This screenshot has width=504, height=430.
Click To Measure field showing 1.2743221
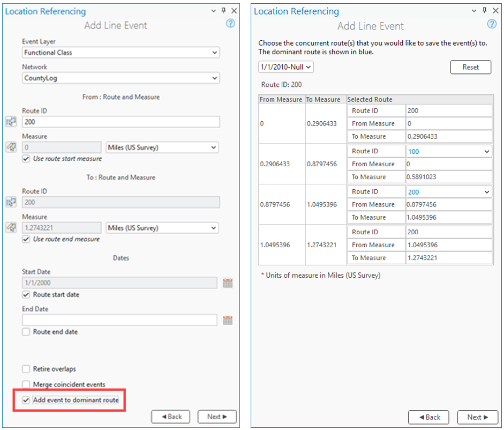[x=62, y=228]
